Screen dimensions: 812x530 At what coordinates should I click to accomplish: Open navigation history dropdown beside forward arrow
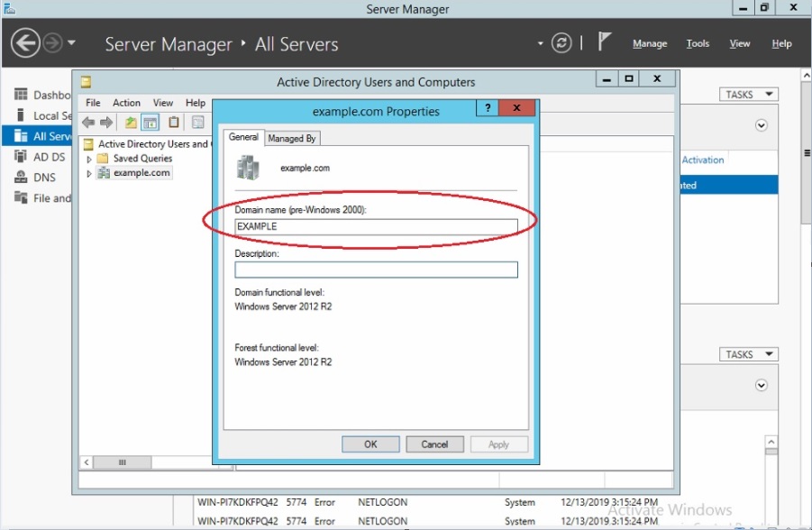(71, 43)
